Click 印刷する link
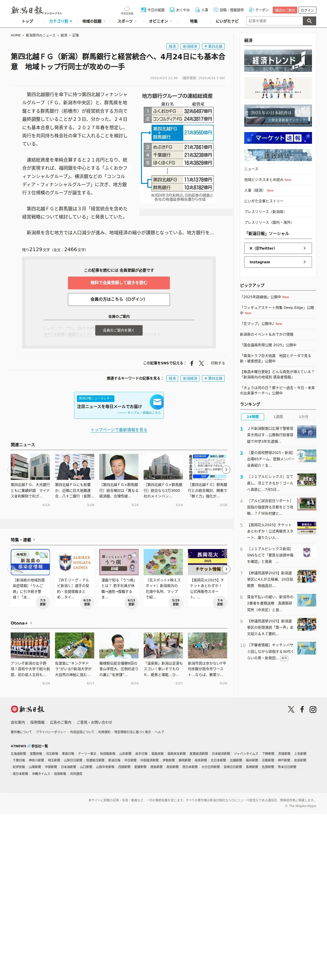 [218, 363]
